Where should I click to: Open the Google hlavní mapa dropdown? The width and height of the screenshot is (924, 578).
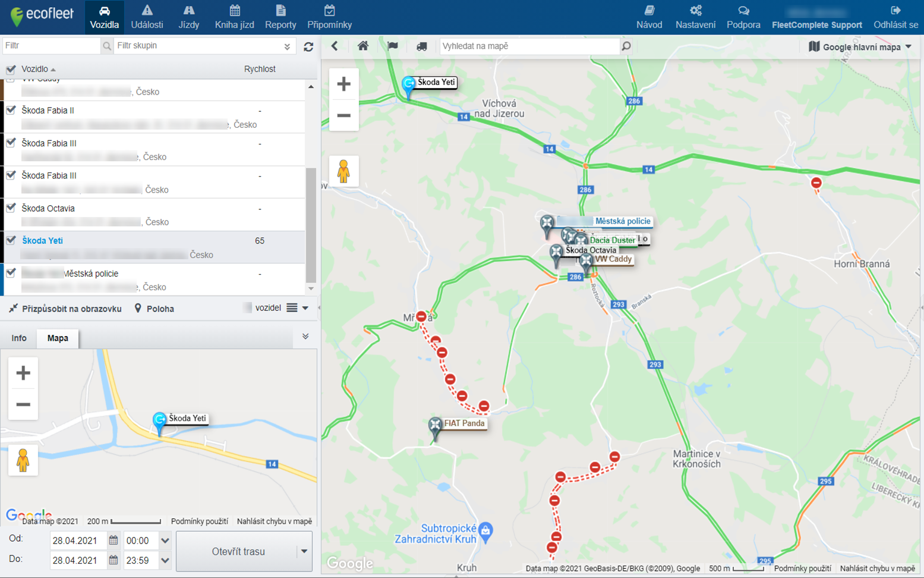[x=860, y=47]
